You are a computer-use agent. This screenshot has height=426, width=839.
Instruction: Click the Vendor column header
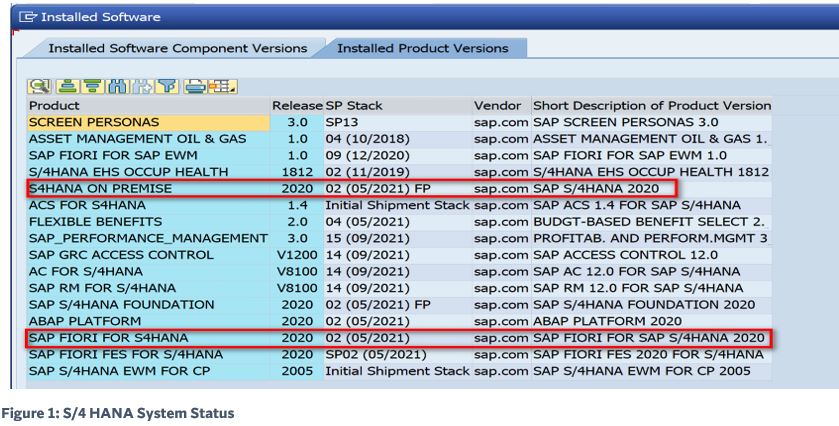click(501, 105)
